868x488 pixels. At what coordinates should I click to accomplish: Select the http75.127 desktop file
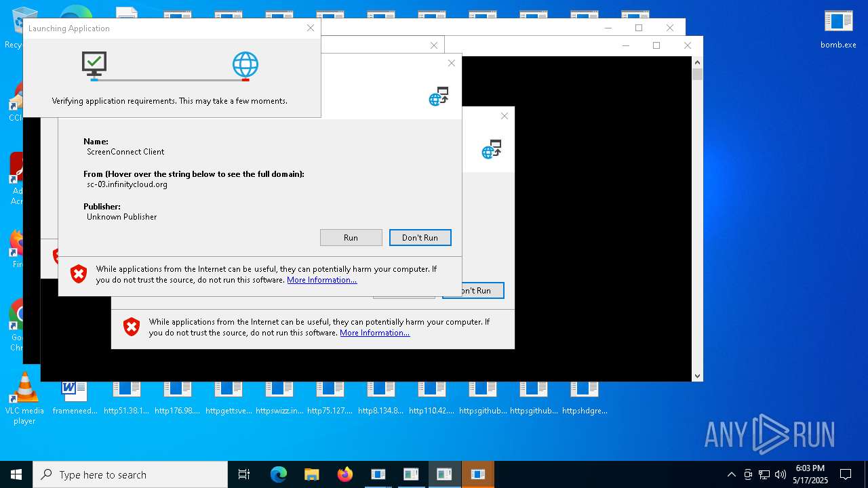pos(330,399)
